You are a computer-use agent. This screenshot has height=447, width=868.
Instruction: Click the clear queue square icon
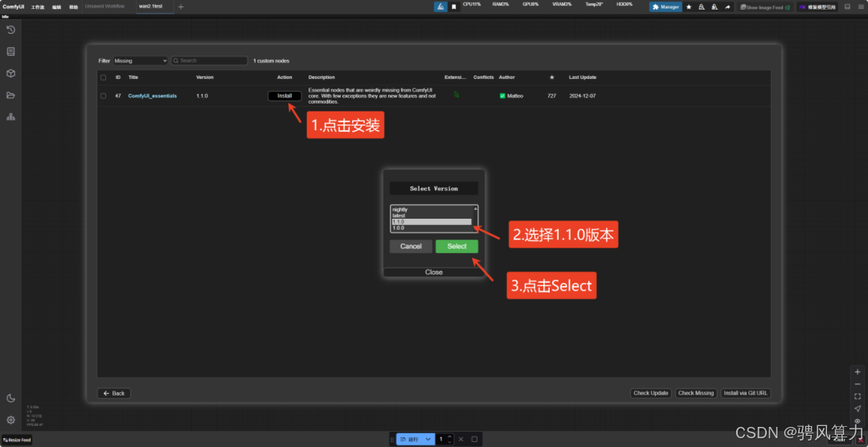tap(474, 439)
